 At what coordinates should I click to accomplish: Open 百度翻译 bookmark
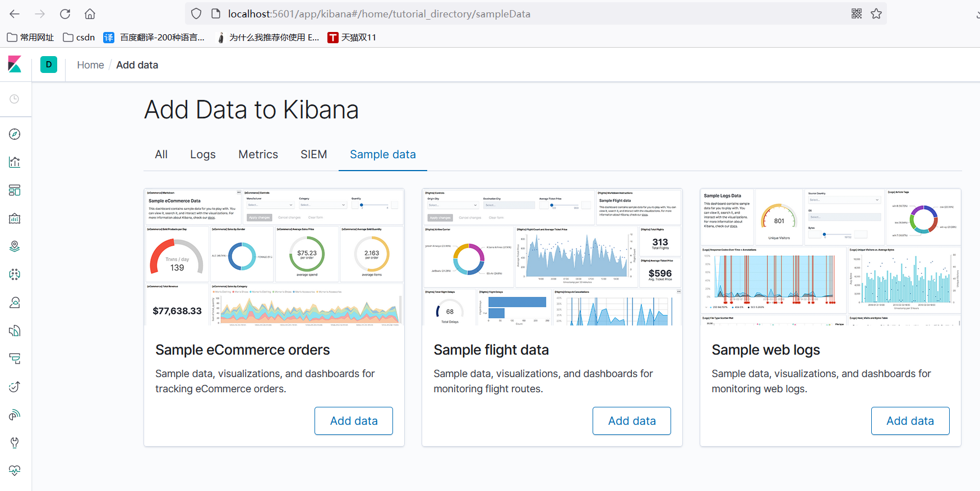(x=154, y=38)
